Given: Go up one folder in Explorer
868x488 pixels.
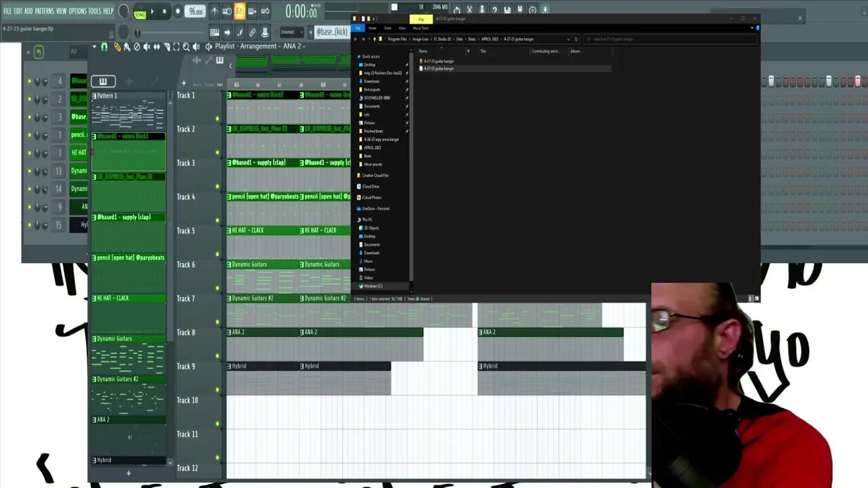Looking at the screenshot, I should click(x=374, y=39).
